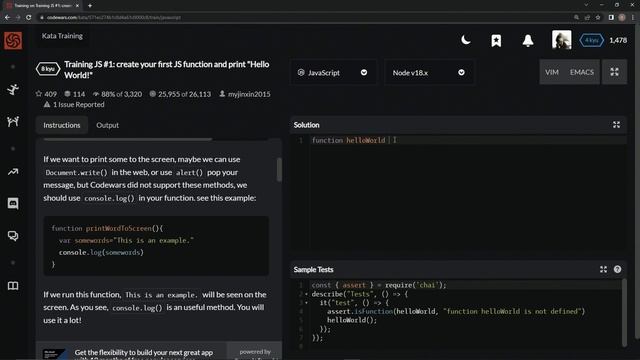Click the Sample Tests vertical scrollbar
640x360 pixels.
click(624, 313)
